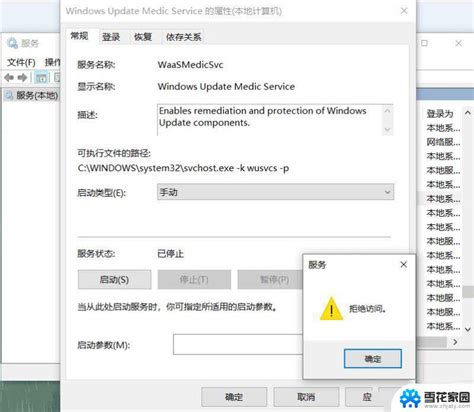Click 确定 at the bottom of properties

[234, 397]
